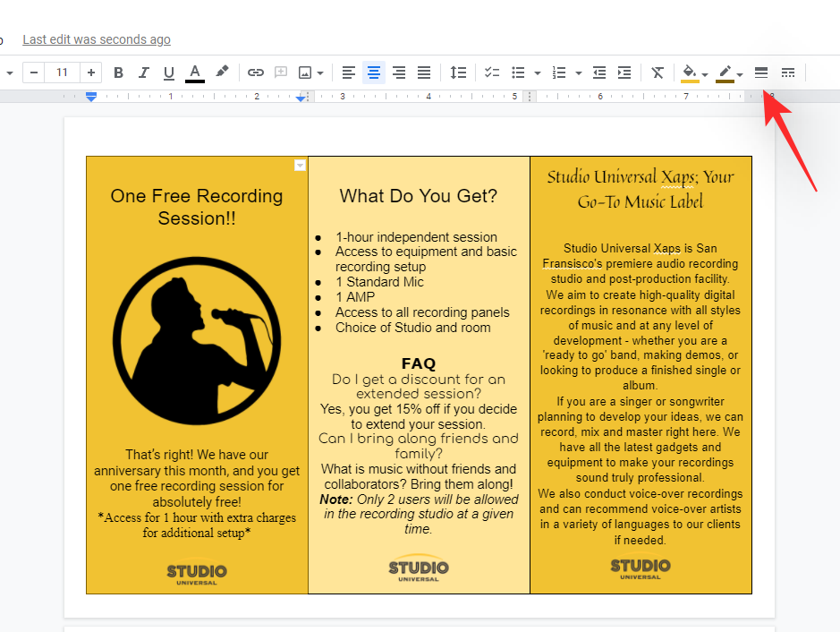Open the table cell dropdown arrow in first column

click(301, 165)
